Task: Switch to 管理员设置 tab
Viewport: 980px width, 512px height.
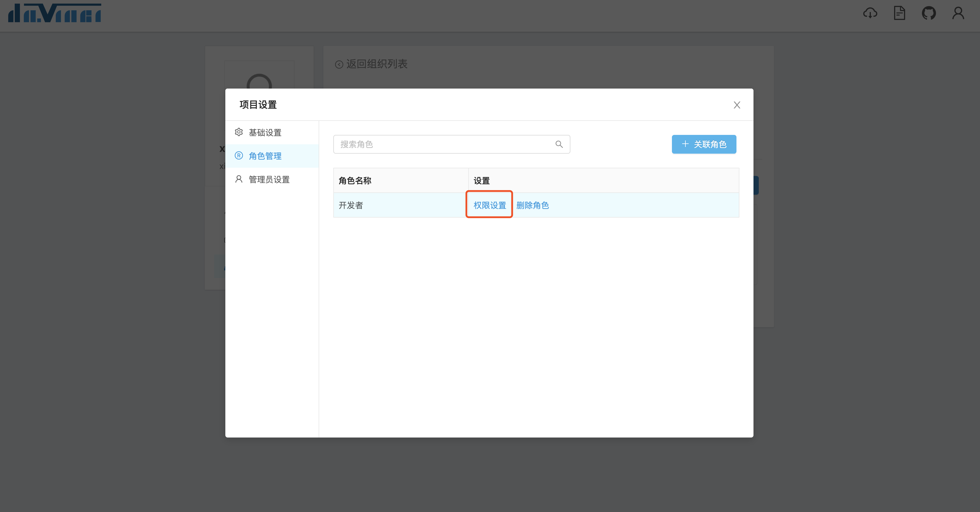Action: 269,179
